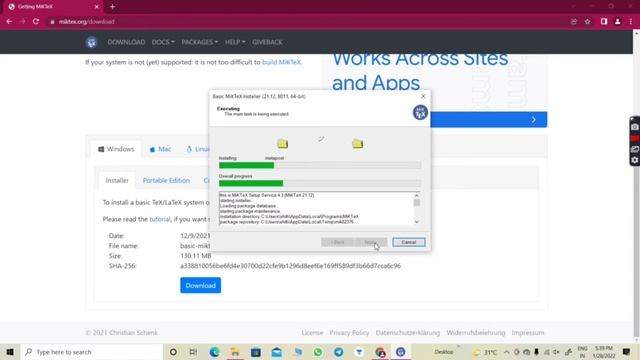Viewport: 640px width, 360px height.
Task: Expand the HELP dropdown menu
Action: [235, 42]
